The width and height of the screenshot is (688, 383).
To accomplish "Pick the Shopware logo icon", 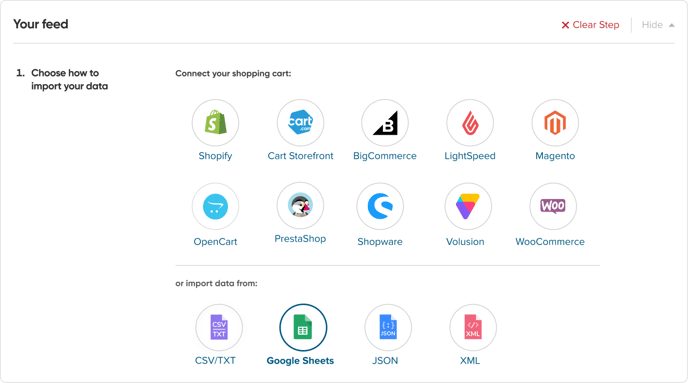I will click(x=380, y=206).
